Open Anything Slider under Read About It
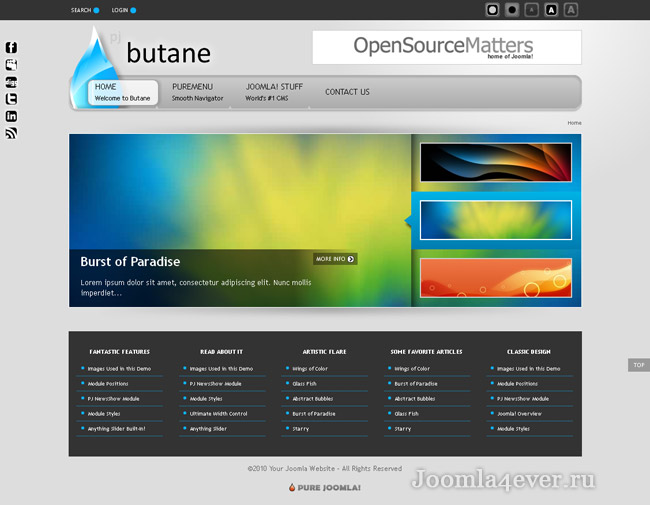 [x=208, y=428]
